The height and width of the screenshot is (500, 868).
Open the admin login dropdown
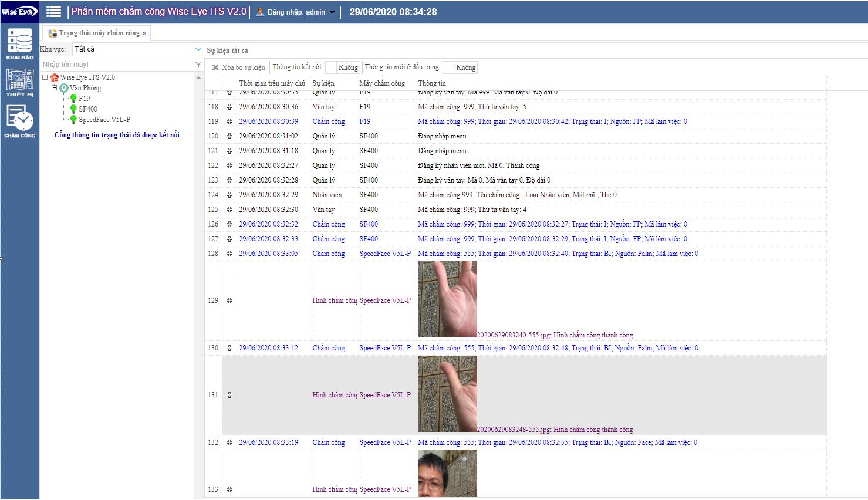pyautogui.click(x=332, y=12)
